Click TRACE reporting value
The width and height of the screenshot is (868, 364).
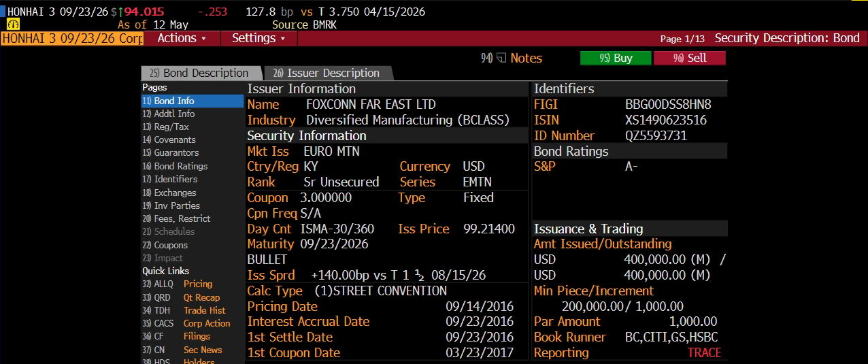tap(704, 353)
